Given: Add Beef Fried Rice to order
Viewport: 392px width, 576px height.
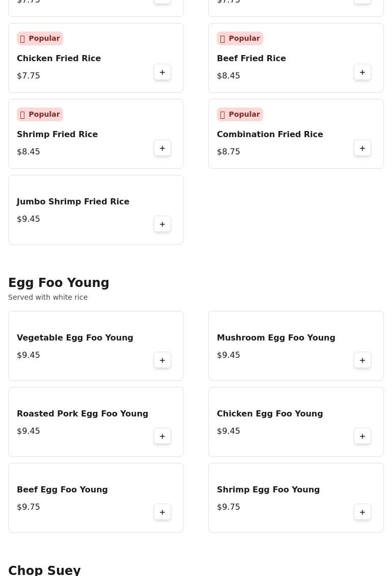Looking at the screenshot, I should click(362, 72).
